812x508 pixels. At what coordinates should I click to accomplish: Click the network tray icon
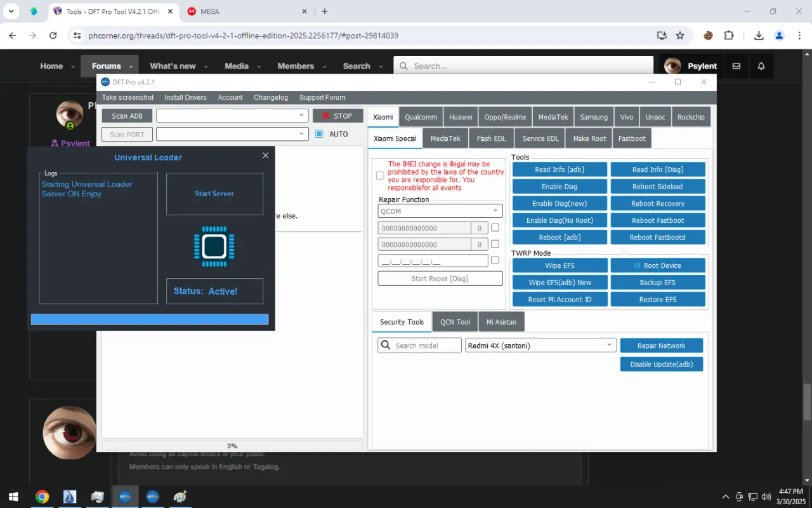752,497
